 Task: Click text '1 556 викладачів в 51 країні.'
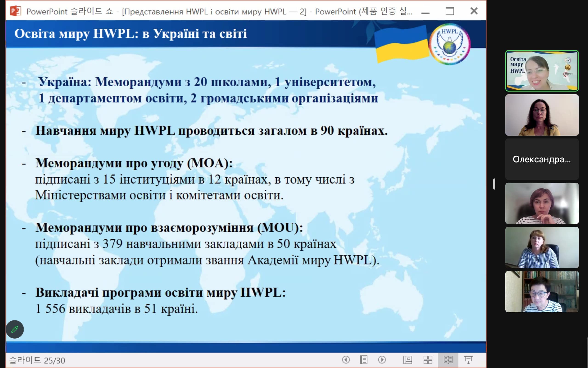coord(117,309)
